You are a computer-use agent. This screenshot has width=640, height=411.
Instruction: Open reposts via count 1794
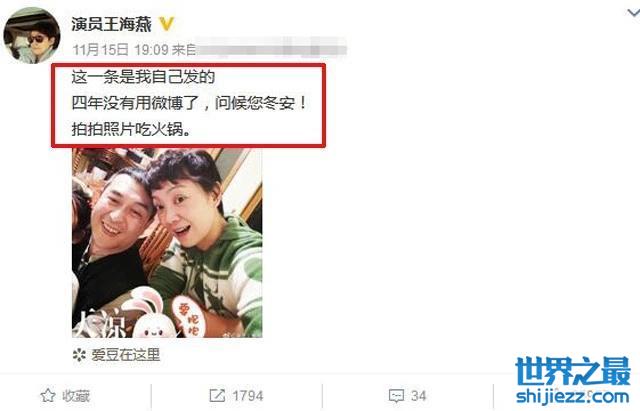tap(248, 396)
